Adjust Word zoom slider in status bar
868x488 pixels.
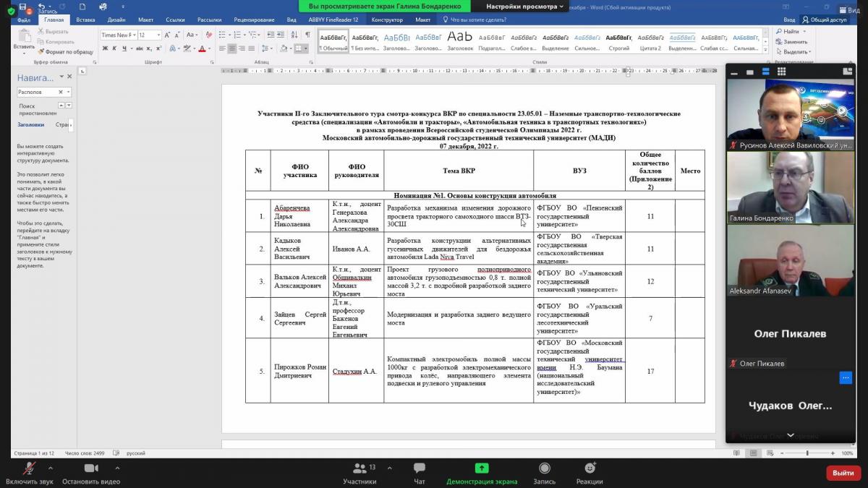click(x=808, y=453)
